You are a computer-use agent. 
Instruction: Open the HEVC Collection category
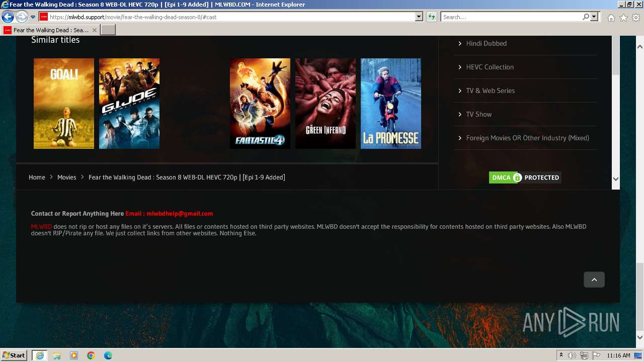(x=490, y=67)
